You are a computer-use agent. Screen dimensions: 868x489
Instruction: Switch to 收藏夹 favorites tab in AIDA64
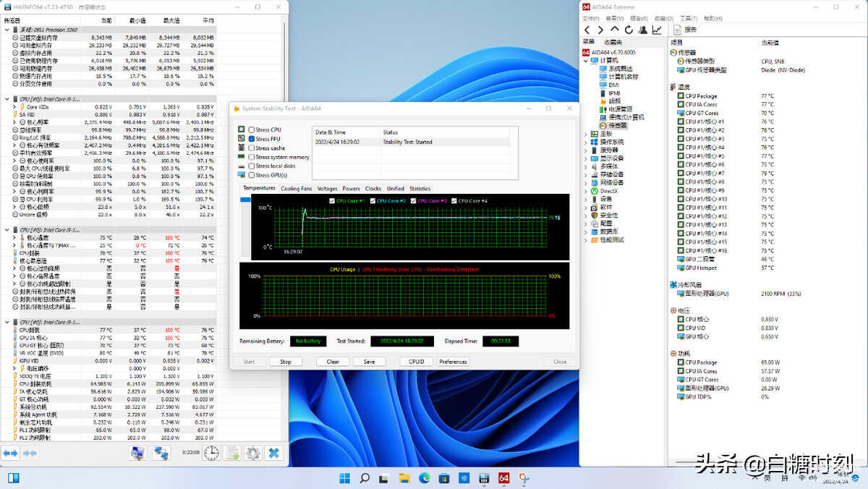pos(613,42)
